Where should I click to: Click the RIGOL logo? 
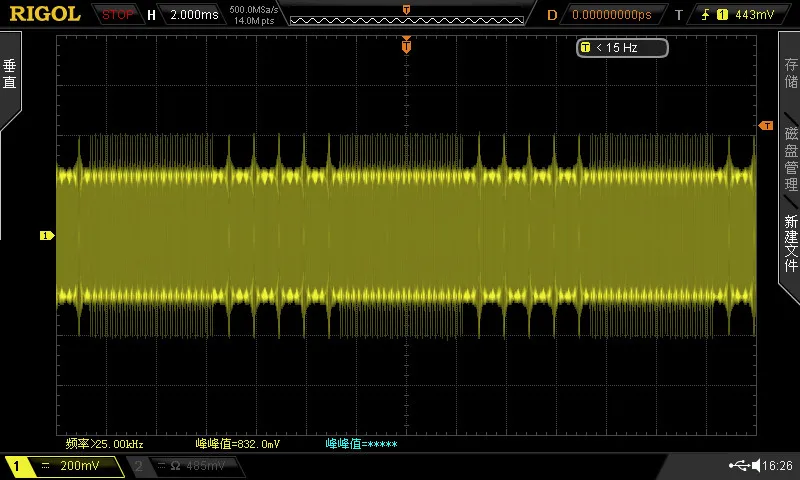coord(45,14)
